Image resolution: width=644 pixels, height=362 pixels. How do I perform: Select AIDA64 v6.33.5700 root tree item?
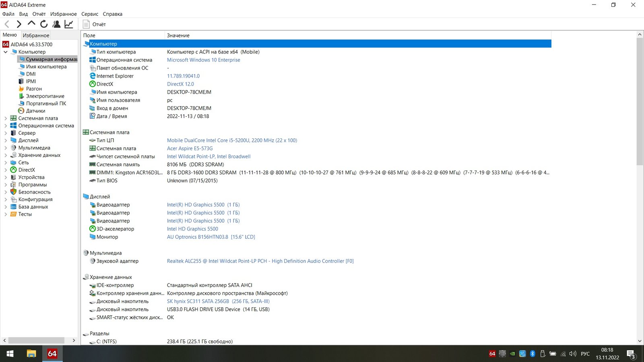31,45
